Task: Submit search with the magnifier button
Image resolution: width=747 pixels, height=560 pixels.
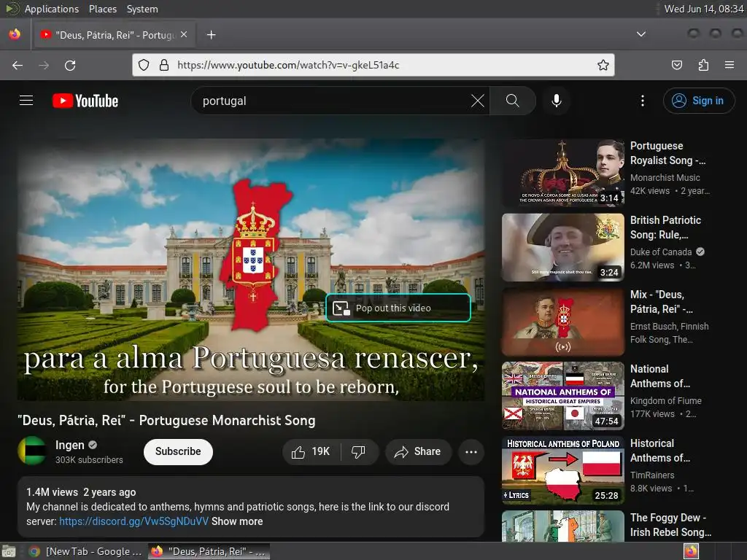Action: [513, 101]
